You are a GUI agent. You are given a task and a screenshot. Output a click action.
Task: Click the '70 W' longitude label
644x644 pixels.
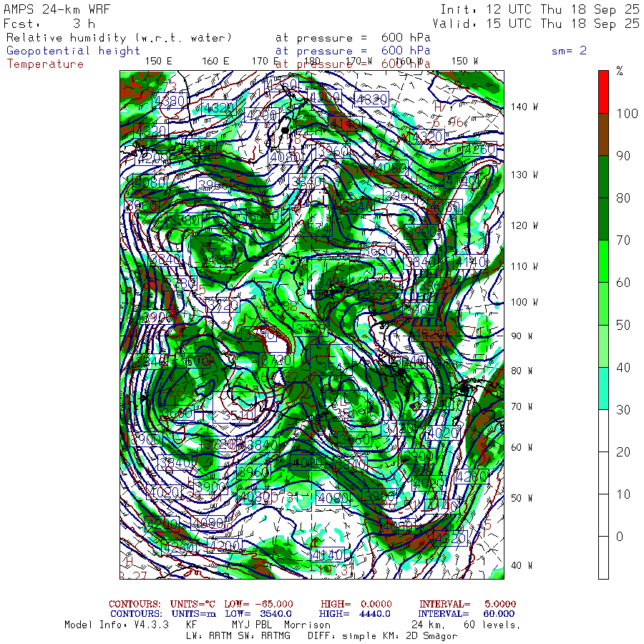tap(522, 406)
